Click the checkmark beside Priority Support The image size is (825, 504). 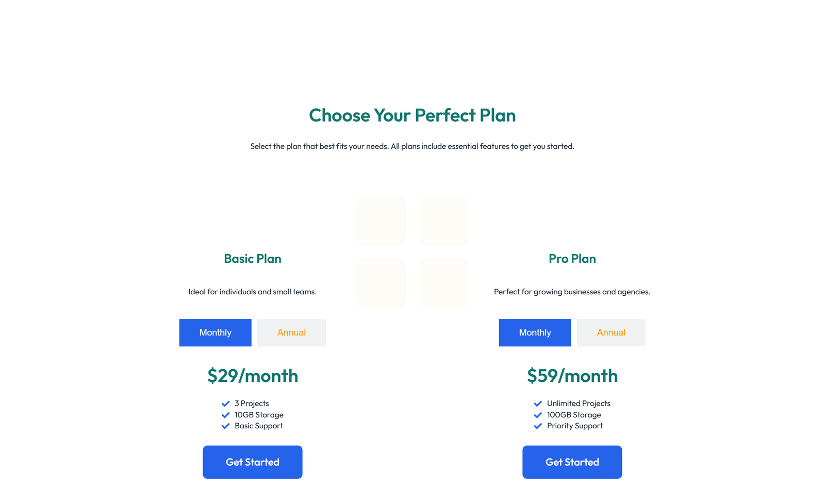click(x=538, y=426)
